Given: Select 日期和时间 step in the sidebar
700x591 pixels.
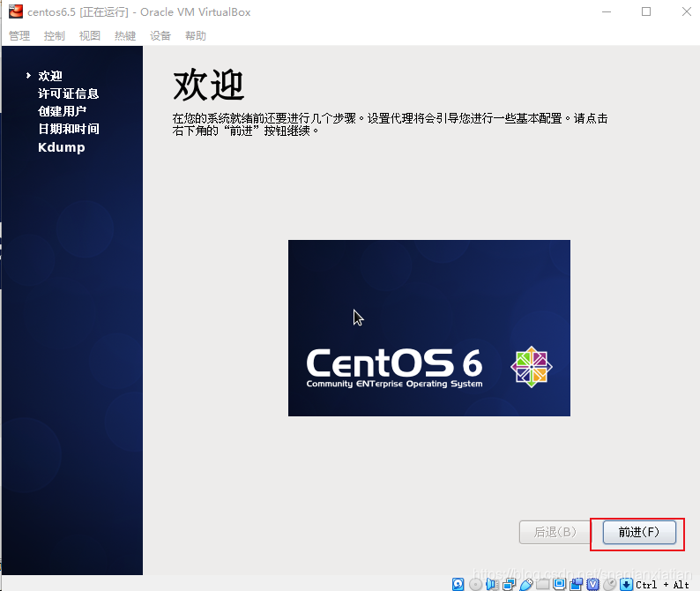Looking at the screenshot, I should 68,129.
